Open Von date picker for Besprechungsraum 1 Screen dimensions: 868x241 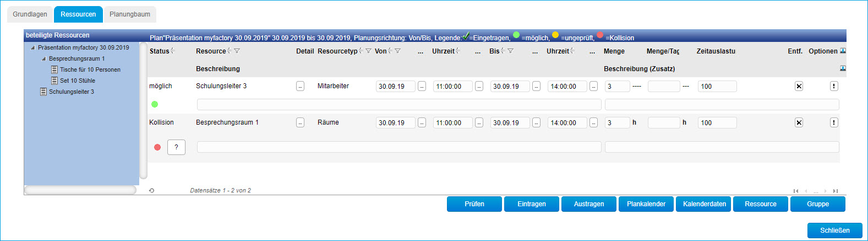click(x=422, y=122)
